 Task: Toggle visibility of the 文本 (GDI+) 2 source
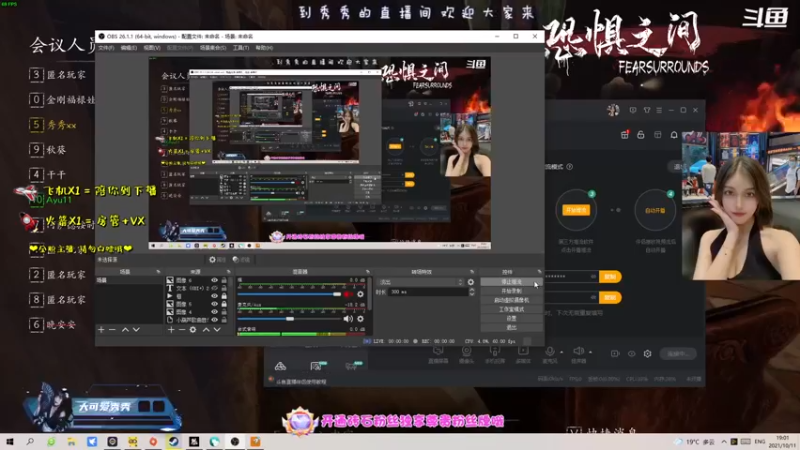tap(214, 288)
